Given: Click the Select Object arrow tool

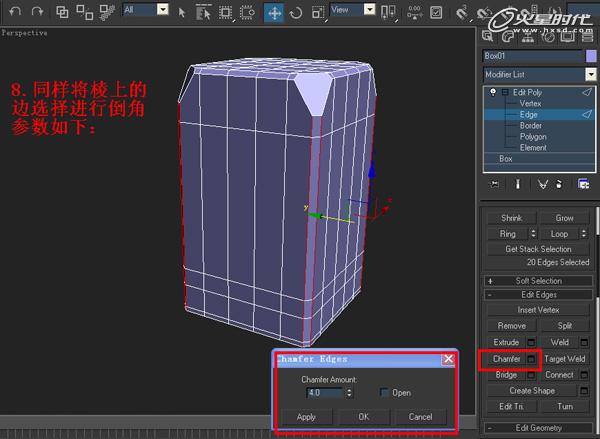Looking at the screenshot, I should pos(182,13).
